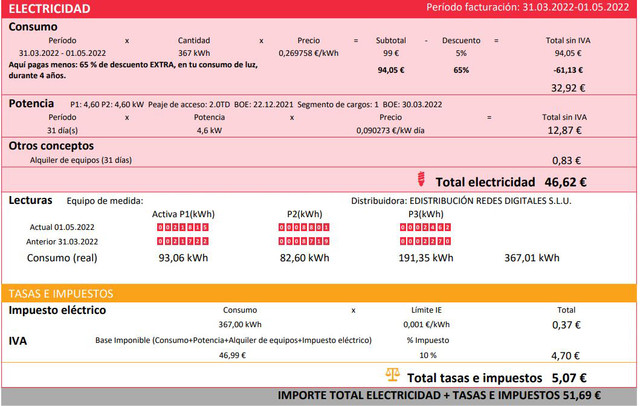
Task: Click the current P3 meter reading 0002462
Action: tap(425, 227)
